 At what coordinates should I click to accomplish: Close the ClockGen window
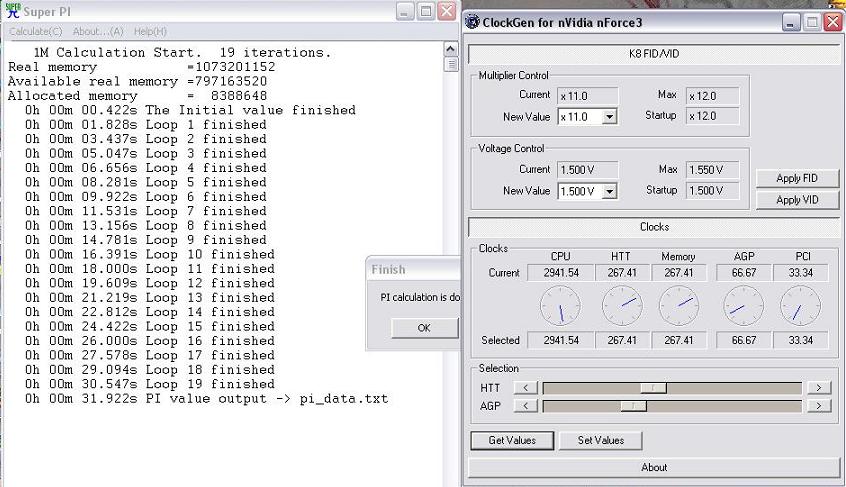(x=833, y=22)
